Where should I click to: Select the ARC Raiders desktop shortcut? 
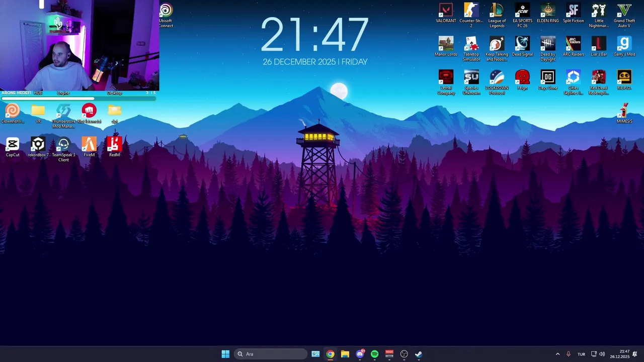coord(573,47)
